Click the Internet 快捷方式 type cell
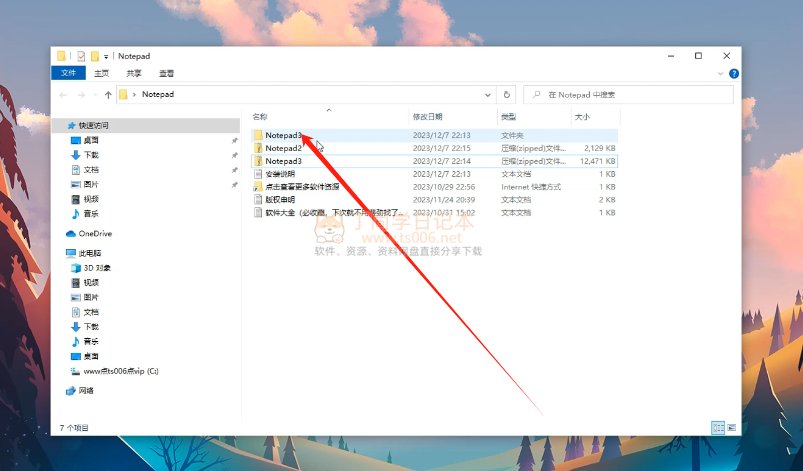The image size is (803, 471). pyautogui.click(x=531, y=187)
